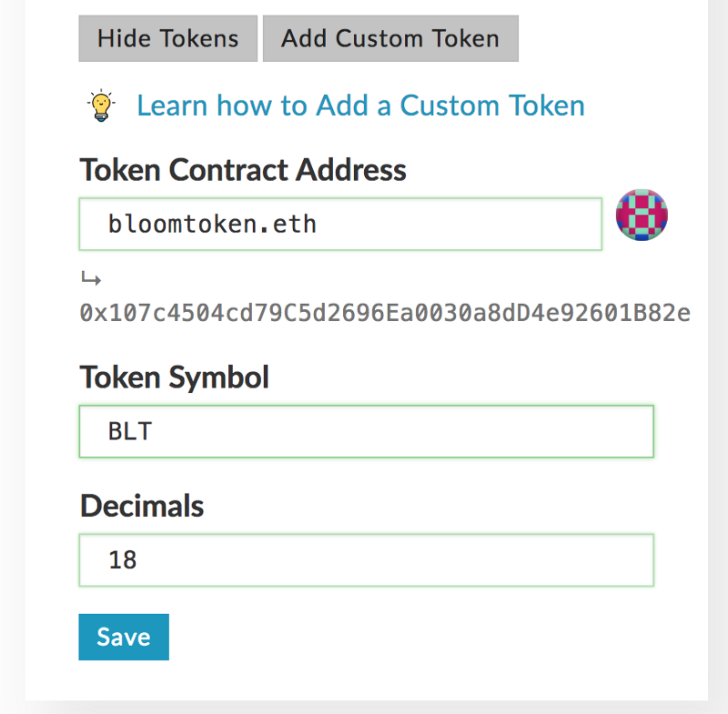Image resolution: width=728 pixels, height=714 pixels.
Task: Click the Token Symbol heading
Action: point(175,377)
